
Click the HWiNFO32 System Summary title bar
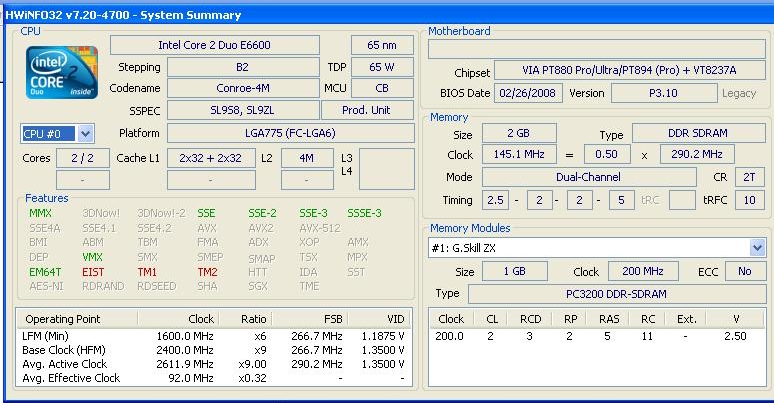click(x=387, y=15)
